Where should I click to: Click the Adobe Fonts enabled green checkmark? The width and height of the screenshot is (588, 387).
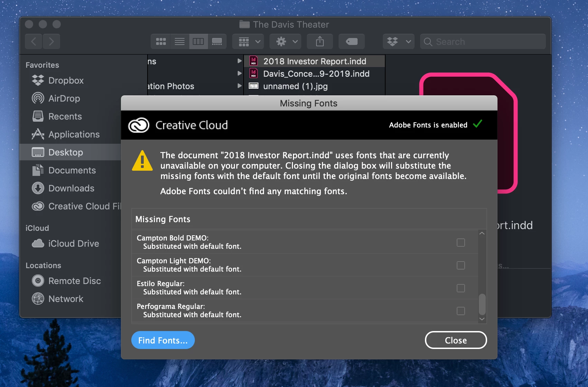click(477, 124)
